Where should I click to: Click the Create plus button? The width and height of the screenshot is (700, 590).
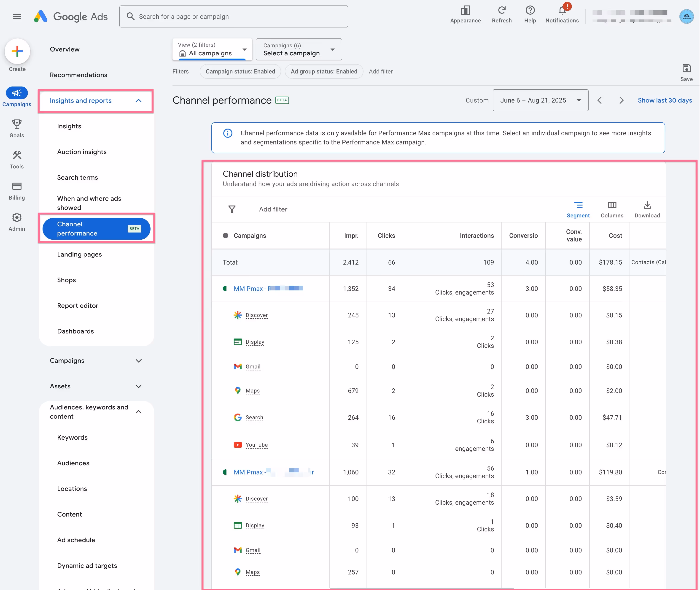click(17, 51)
